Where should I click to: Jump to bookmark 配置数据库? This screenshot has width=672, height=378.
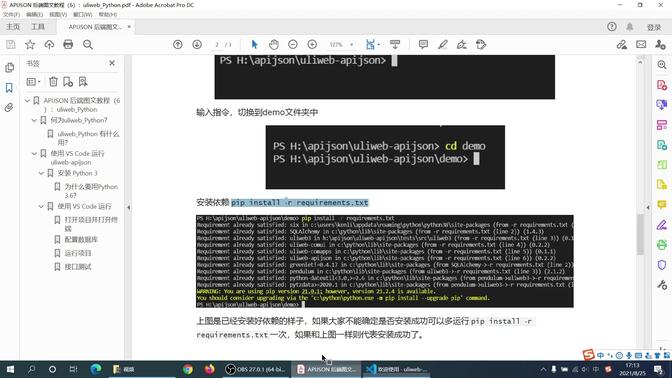point(81,240)
